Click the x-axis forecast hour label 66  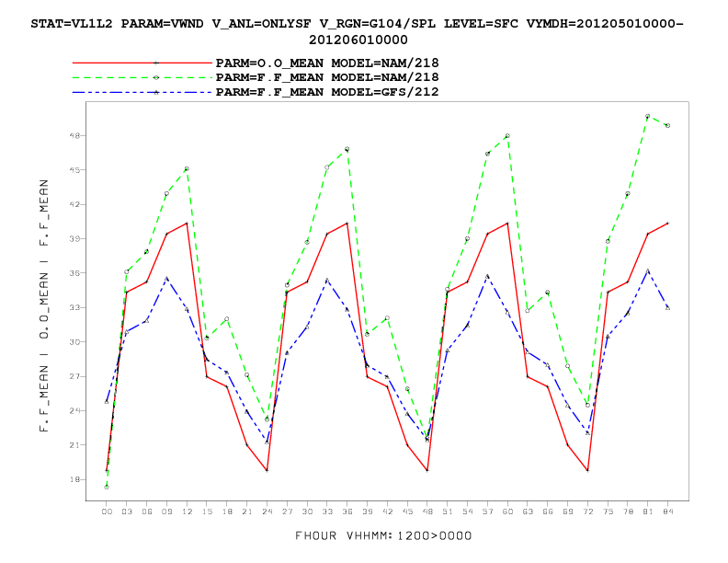coord(548,511)
